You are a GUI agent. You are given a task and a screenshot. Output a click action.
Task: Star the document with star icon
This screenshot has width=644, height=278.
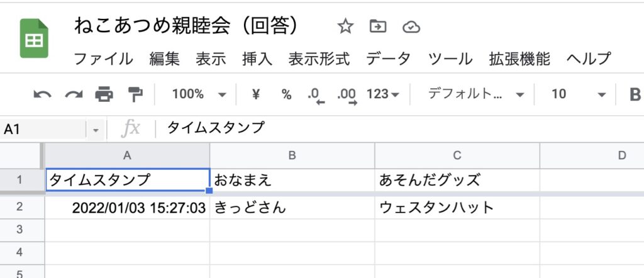pyautogui.click(x=345, y=27)
